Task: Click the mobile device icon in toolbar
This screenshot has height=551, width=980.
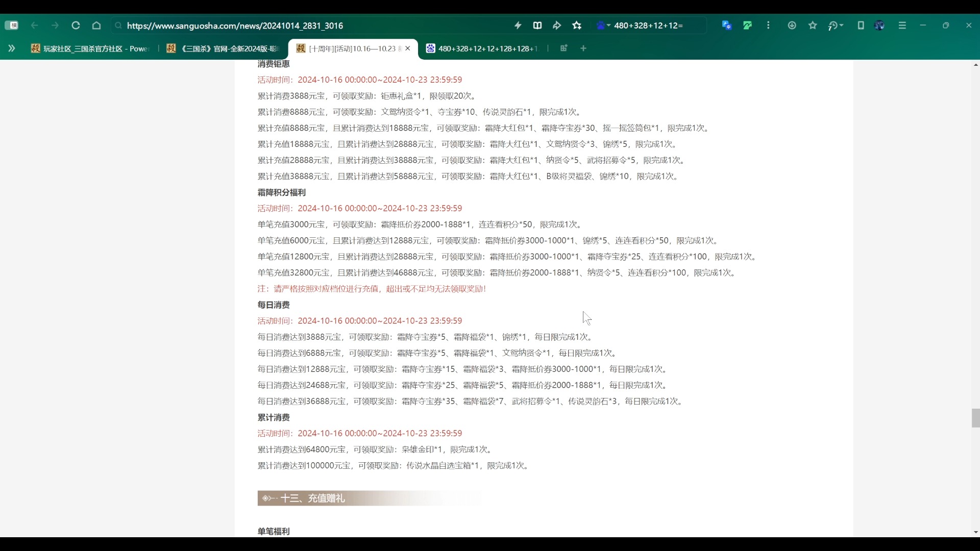Action: pos(861,26)
